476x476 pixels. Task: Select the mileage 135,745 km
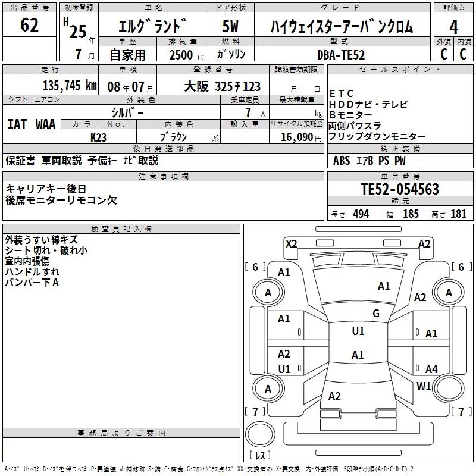click(x=70, y=86)
